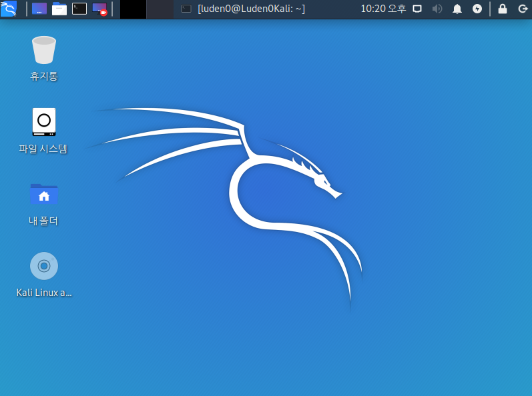The width and height of the screenshot is (532, 396).
Task: Click the 파일 시스템 label text
Action: pos(43,149)
